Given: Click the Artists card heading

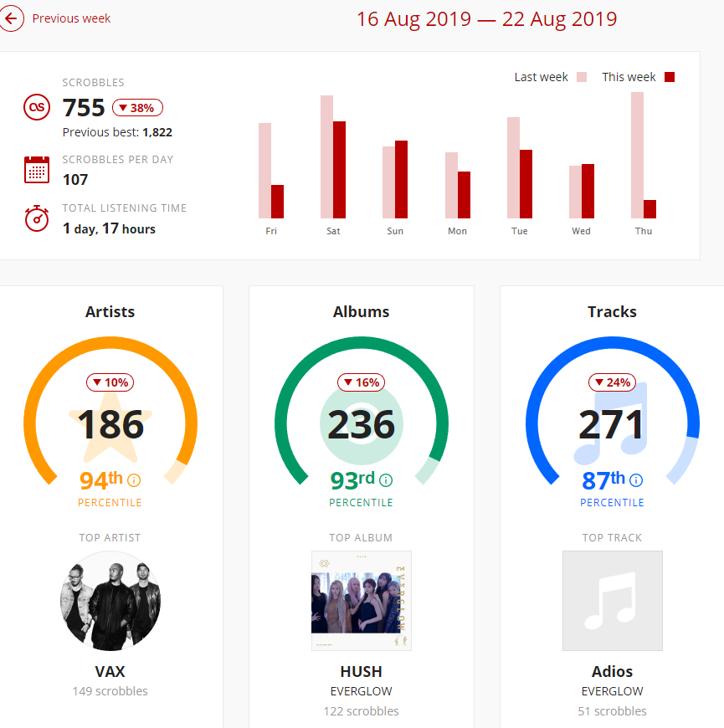Looking at the screenshot, I should (x=110, y=311).
